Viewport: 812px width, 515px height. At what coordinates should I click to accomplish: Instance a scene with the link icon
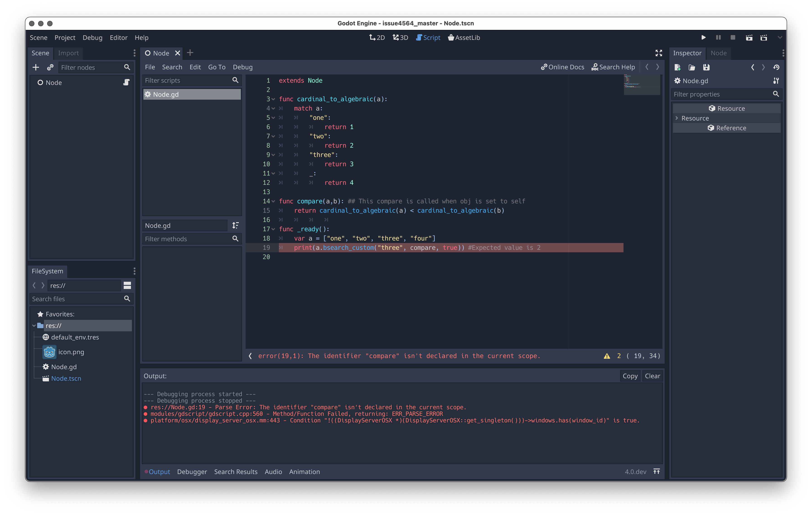(50, 67)
